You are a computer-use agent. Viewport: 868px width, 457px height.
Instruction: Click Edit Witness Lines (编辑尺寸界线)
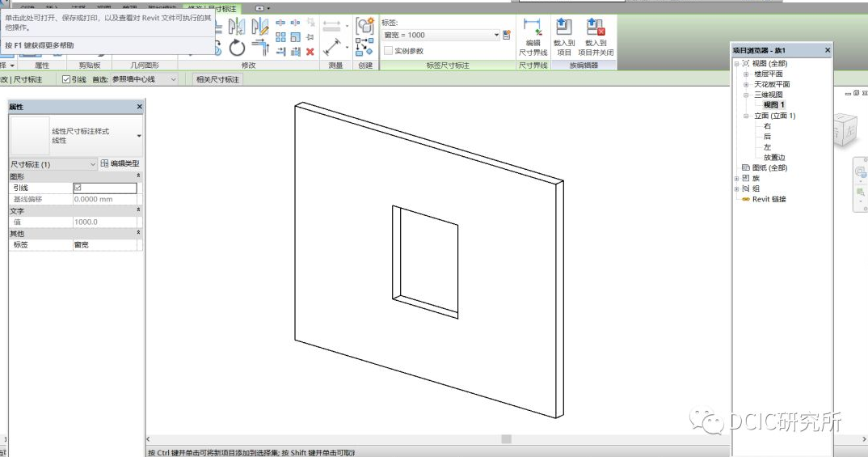coord(533,37)
